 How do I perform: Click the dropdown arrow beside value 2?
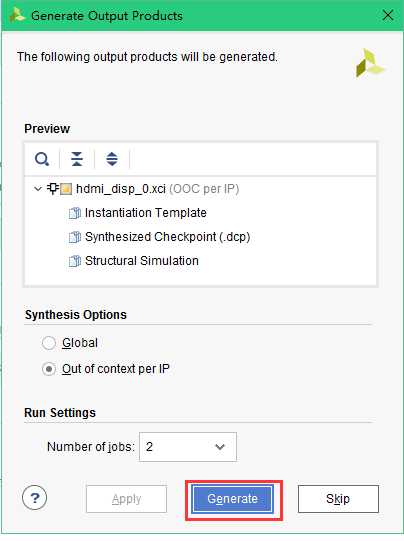pos(220,447)
